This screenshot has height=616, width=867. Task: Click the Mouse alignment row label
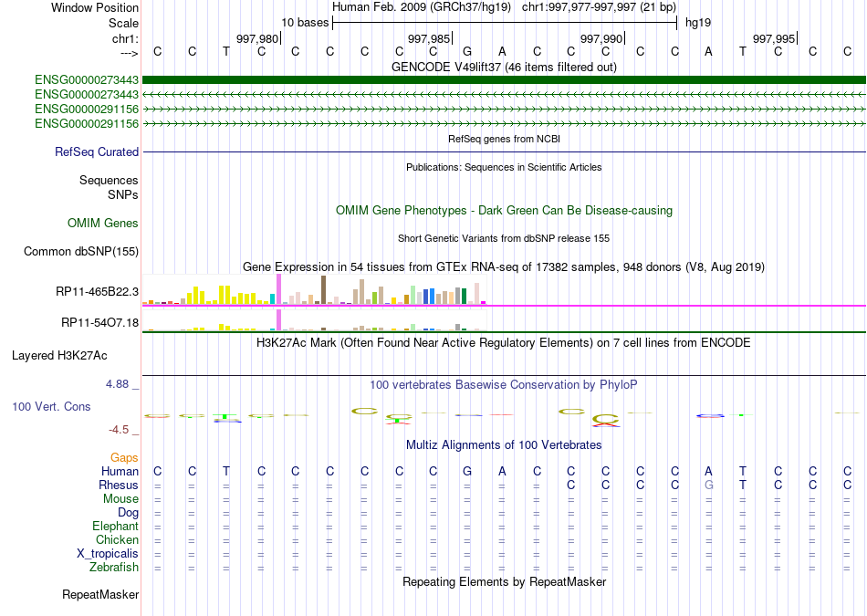pyautogui.click(x=120, y=499)
